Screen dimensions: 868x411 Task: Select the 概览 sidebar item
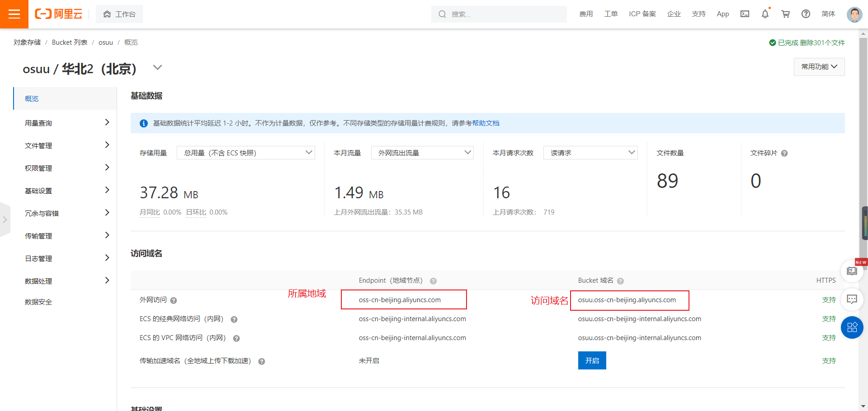click(65, 98)
